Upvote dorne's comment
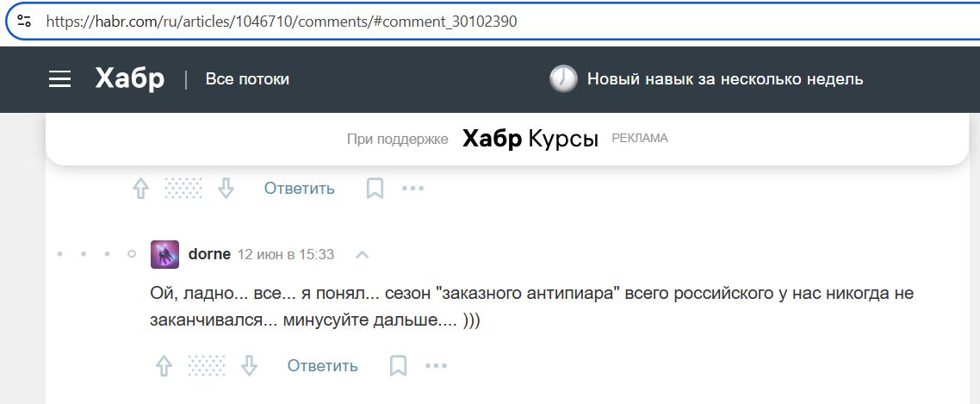 (x=164, y=366)
